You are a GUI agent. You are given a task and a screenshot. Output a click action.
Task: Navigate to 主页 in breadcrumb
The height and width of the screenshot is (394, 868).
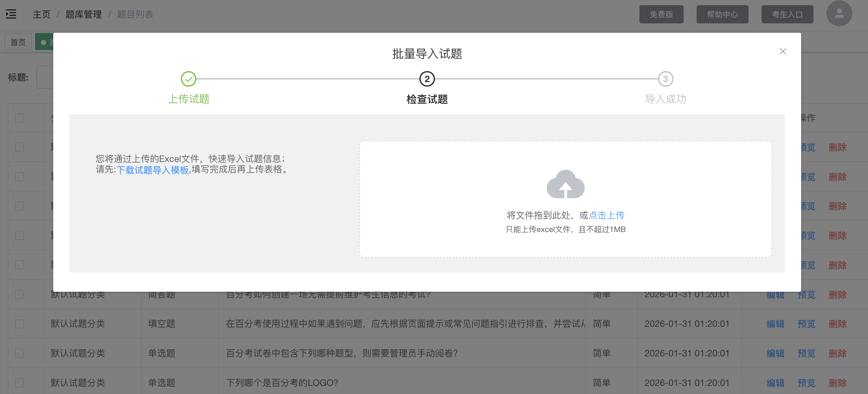(x=41, y=14)
